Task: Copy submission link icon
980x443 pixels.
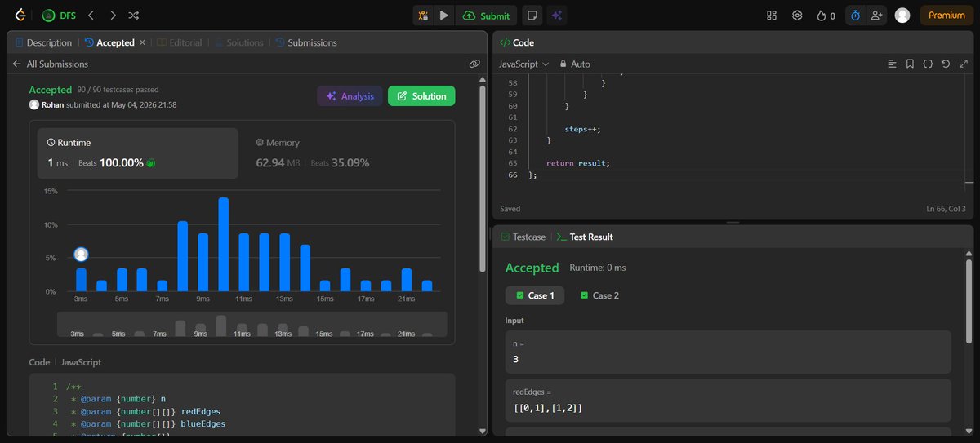Action: pyautogui.click(x=474, y=64)
